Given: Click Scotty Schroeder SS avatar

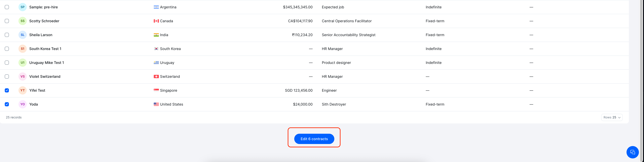Looking at the screenshot, I should [x=22, y=21].
